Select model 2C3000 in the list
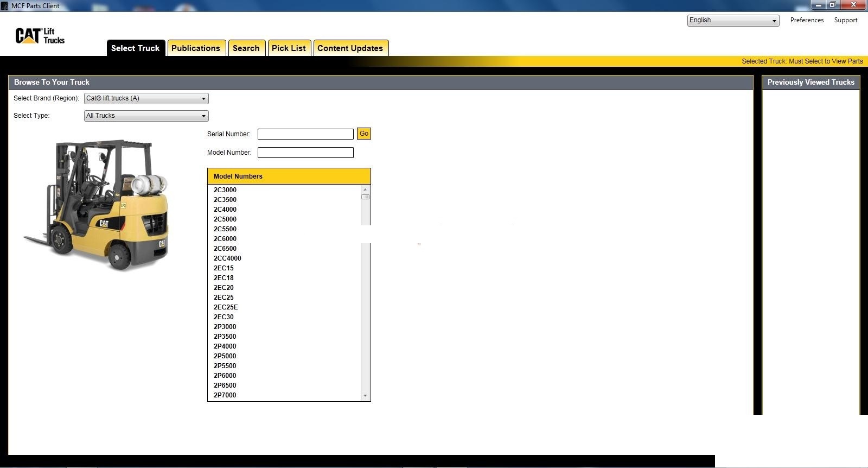 point(225,190)
